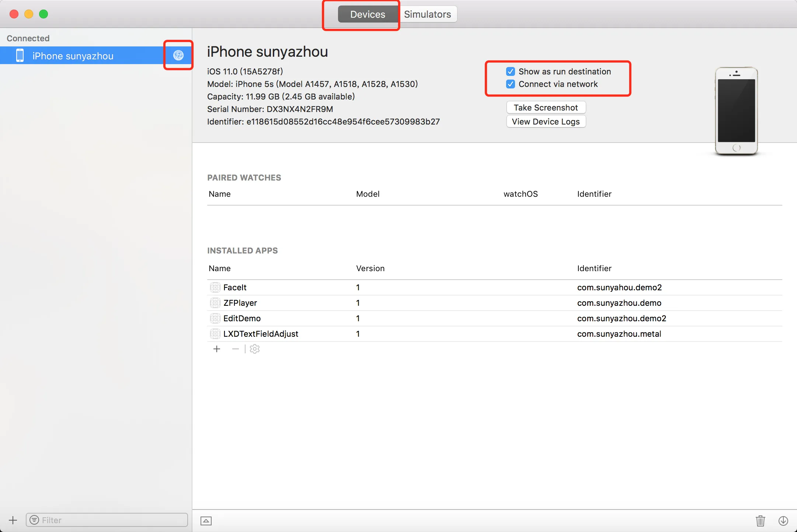797x532 pixels.
Task: Uncheck Show as run destination
Action: click(x=511, y=71)
